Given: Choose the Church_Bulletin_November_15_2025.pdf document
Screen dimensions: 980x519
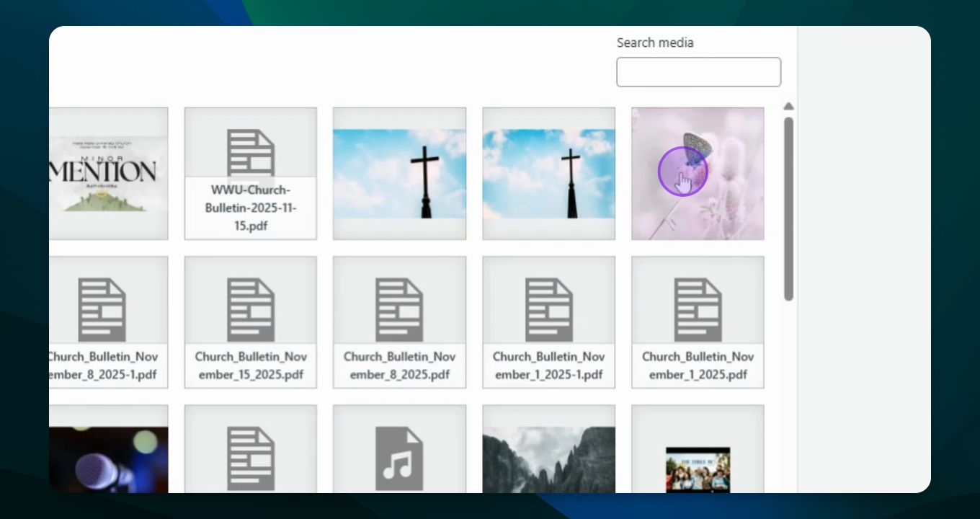Looking at the screenshot, I should [x=250, y=322].
